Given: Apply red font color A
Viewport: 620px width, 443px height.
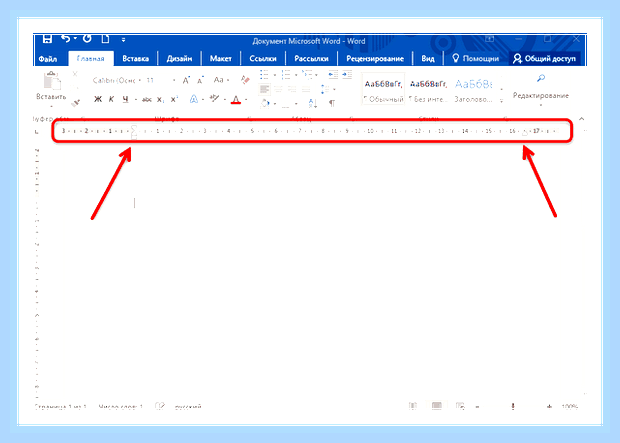Looking at the screenshot, I should click(x=236, y=99).
